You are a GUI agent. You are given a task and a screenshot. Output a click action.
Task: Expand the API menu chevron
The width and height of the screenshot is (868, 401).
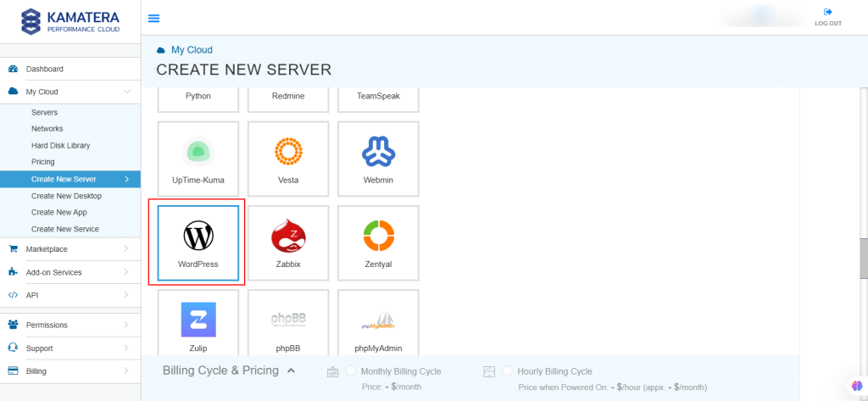(127, 295)
